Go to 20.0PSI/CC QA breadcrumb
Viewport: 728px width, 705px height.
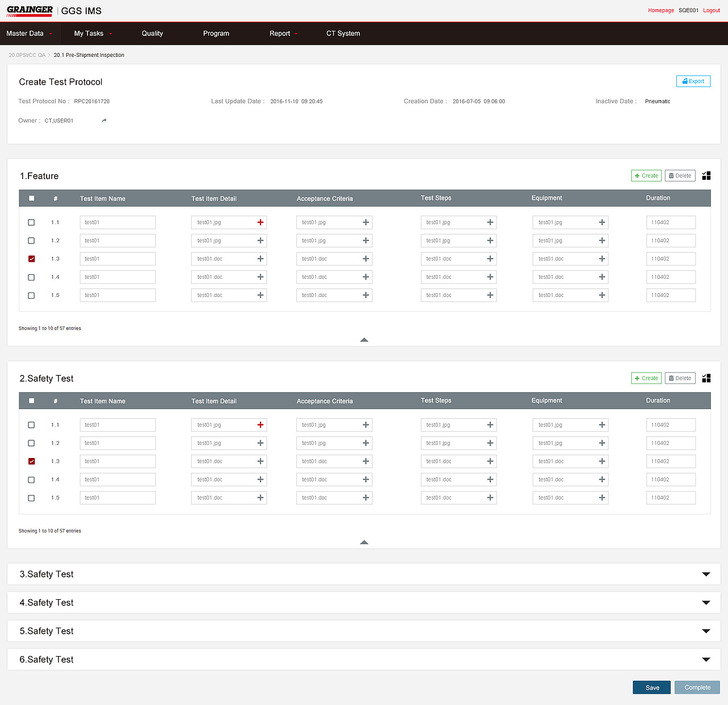pos(27,55)
